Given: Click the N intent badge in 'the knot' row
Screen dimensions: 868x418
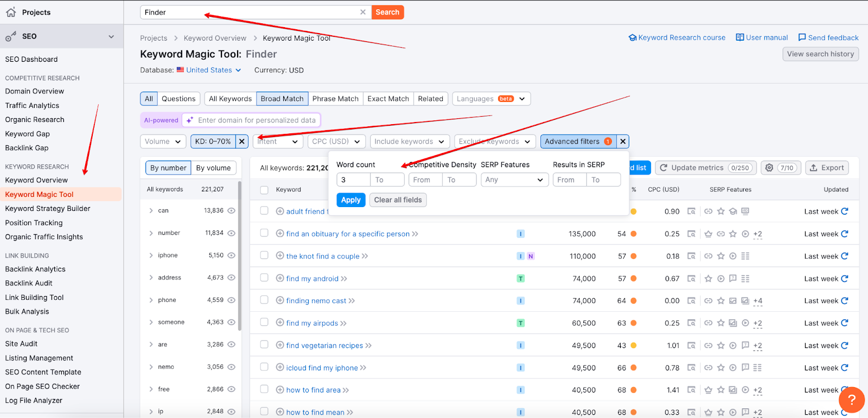Looking at the screenshot, I should click(531, 256).
